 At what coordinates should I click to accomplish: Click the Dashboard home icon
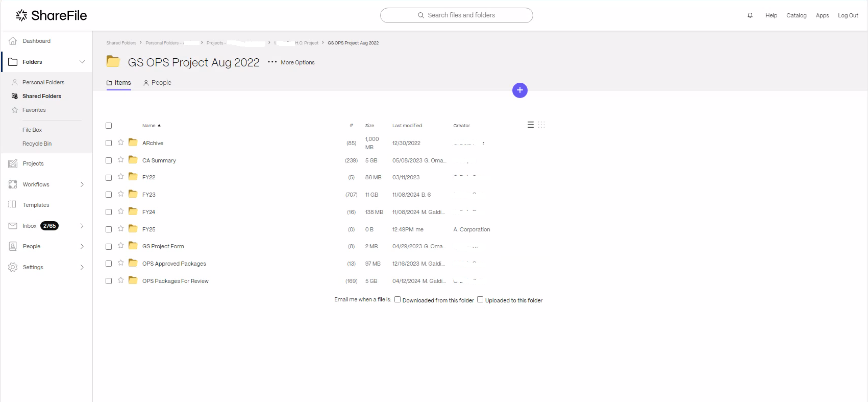13,41
